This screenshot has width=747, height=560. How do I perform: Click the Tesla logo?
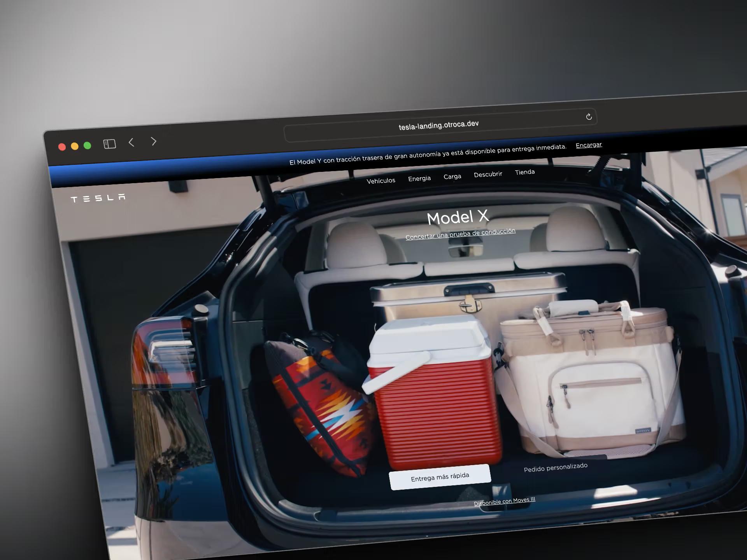[x=98, y=198]
